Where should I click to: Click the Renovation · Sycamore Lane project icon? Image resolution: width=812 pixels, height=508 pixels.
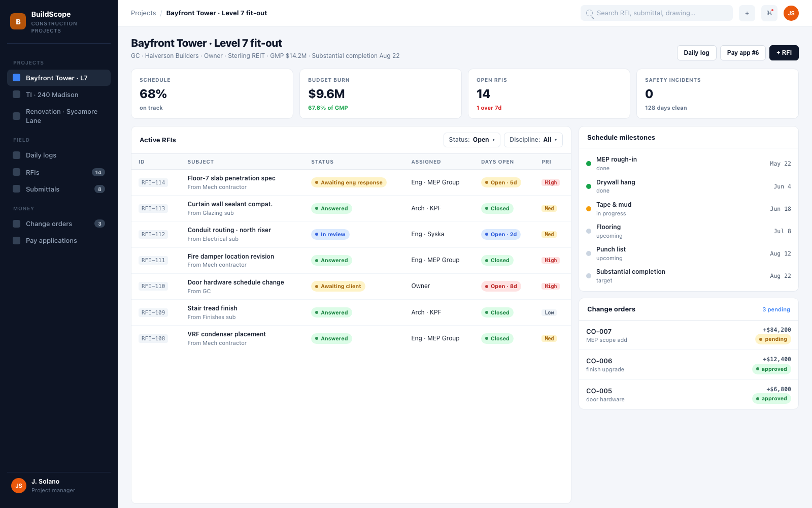click(17, 116)
